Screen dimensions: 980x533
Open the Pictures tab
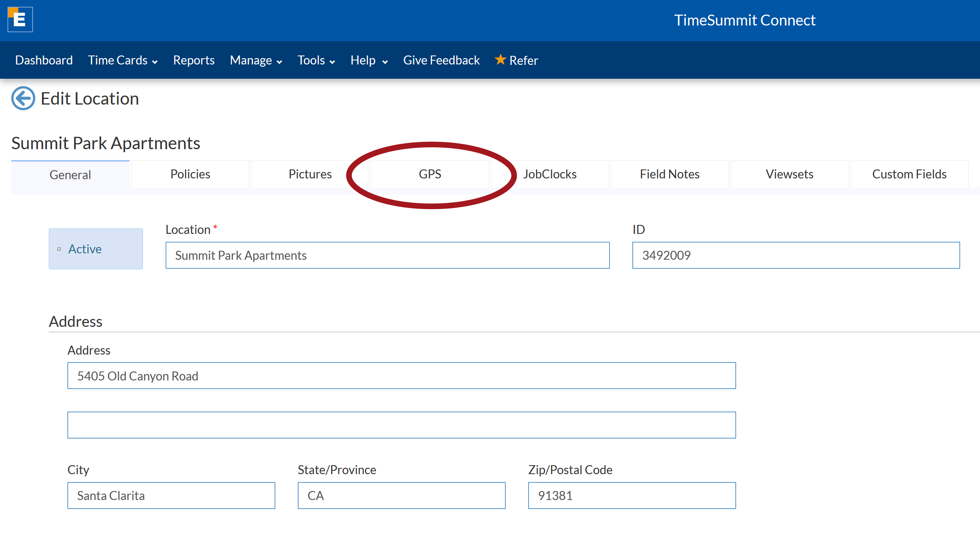click(x=310, y=174)
